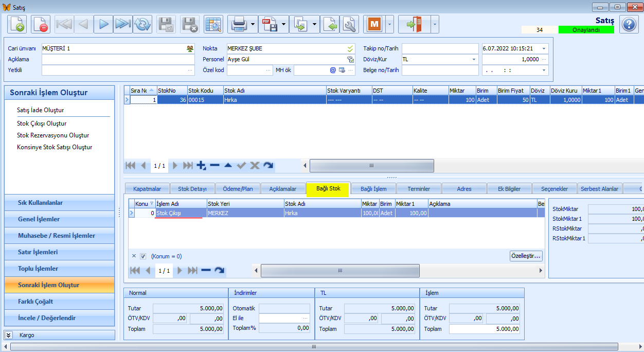Image resolution: width=644 pixels, height=352 pixels.
Task: Remove the Konum filter with the x
Action: [134, 256]
